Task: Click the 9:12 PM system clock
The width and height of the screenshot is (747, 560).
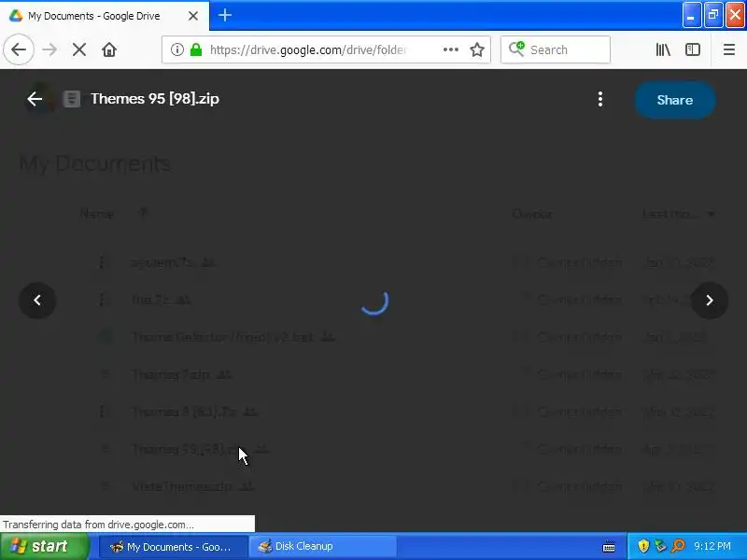Action: [x=712, y=546]
